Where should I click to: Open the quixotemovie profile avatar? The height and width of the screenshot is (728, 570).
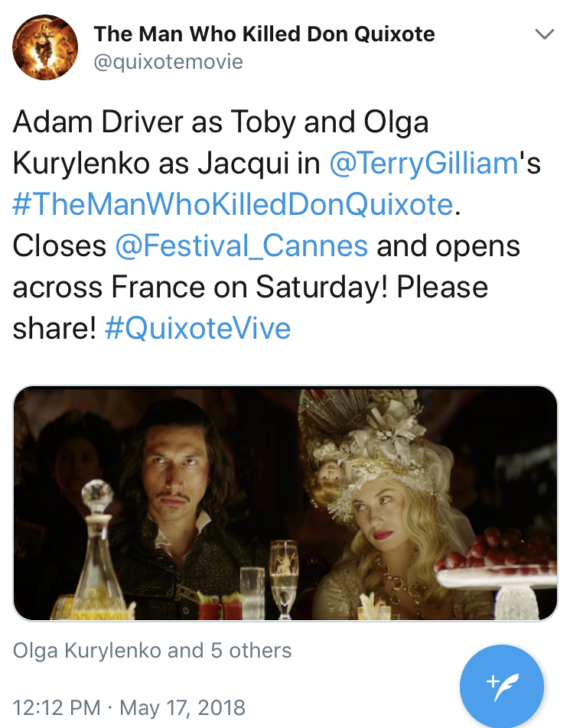(x=45, y=47)
